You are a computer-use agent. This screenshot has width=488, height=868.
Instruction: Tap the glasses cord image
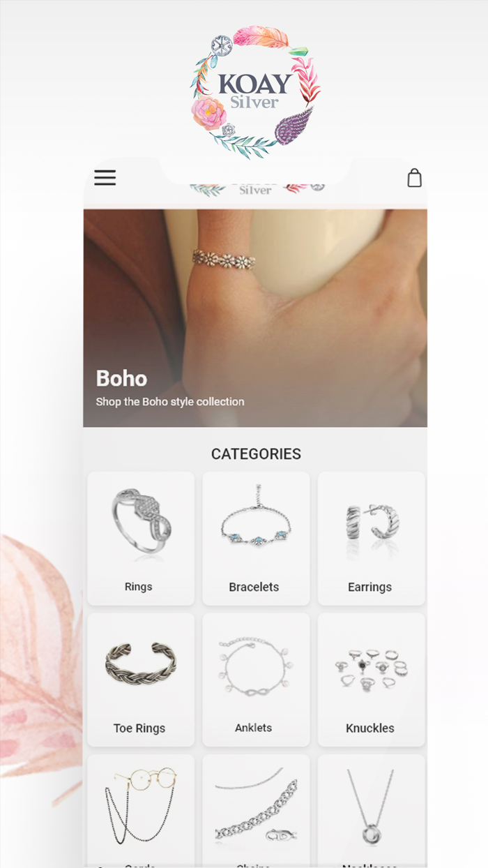click(x=141, y=806)
